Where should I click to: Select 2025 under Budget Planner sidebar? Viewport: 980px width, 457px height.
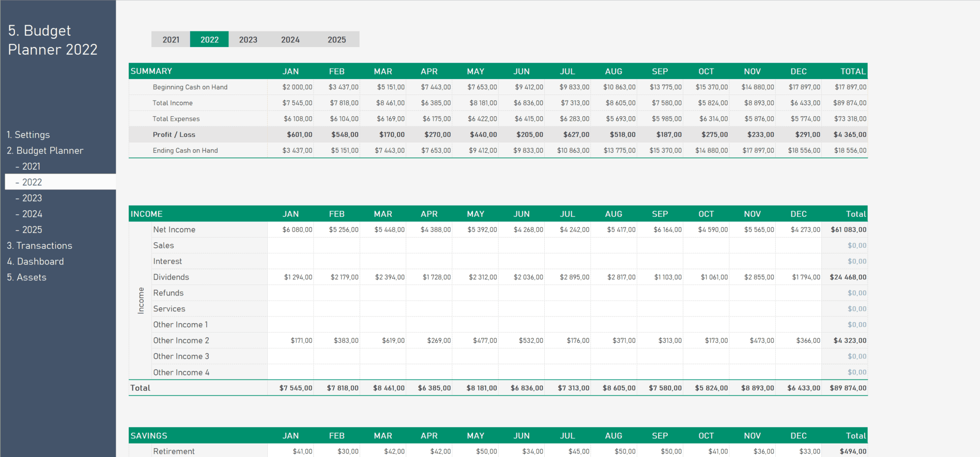[x=32, y=230]
